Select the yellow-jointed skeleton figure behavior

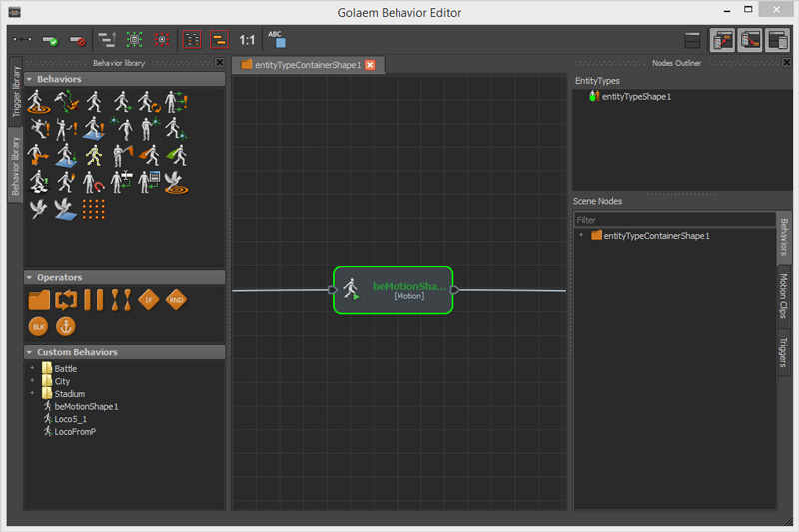tap(94, 156)
